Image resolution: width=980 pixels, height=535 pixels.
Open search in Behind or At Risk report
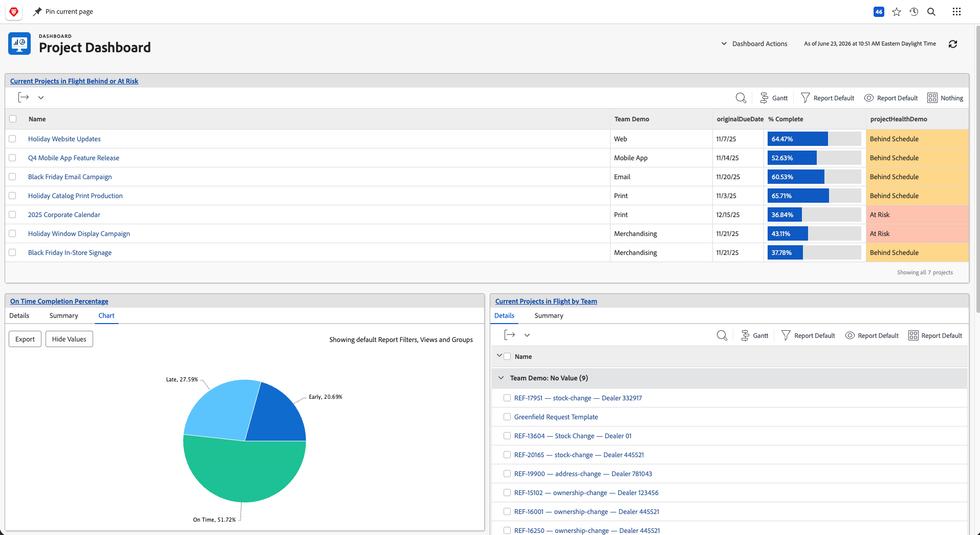coord(741,98)
